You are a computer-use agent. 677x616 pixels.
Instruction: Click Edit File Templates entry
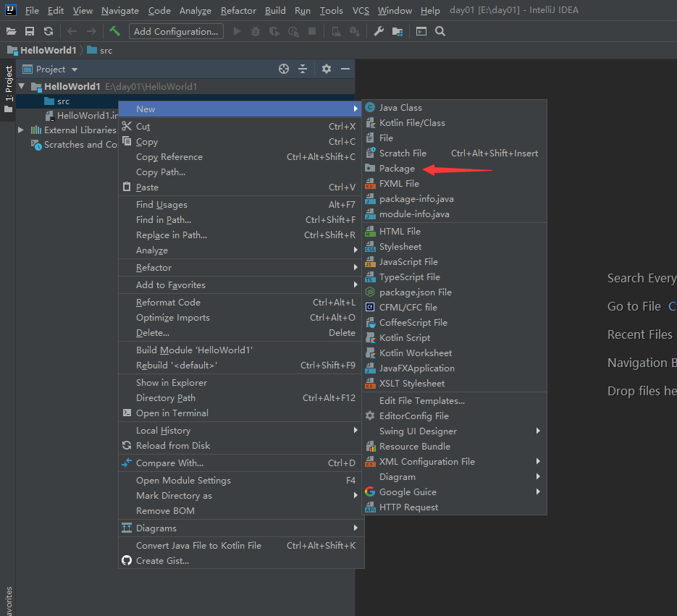click(x=454, y=400)
